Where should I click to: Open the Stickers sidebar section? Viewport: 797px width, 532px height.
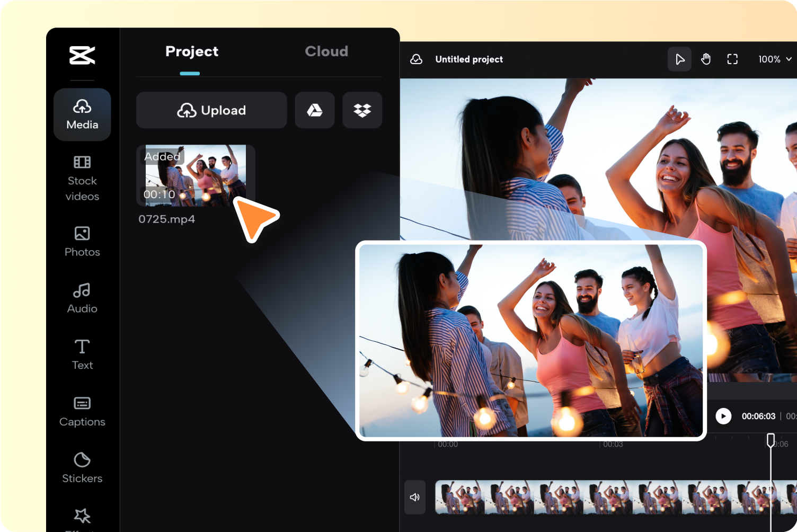click(82, 468)
